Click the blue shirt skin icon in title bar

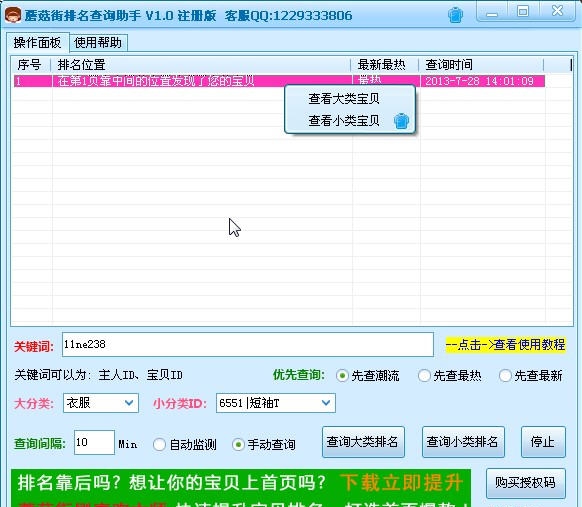point(455,15)
